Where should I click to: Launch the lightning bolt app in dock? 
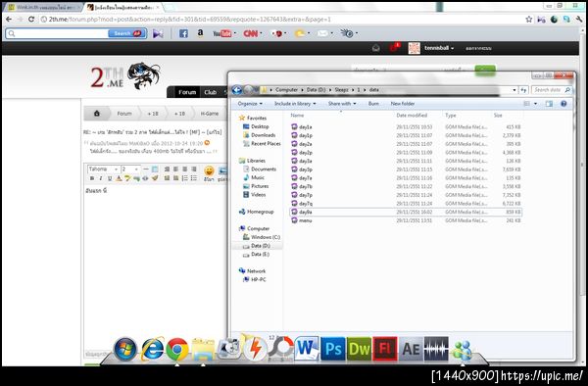(x=255, y=348)
